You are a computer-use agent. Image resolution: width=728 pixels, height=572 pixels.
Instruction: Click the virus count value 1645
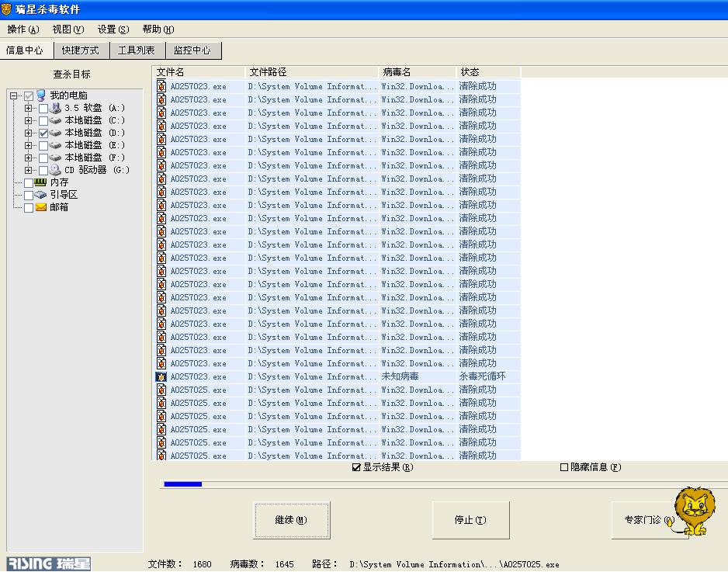coord(285,564)
